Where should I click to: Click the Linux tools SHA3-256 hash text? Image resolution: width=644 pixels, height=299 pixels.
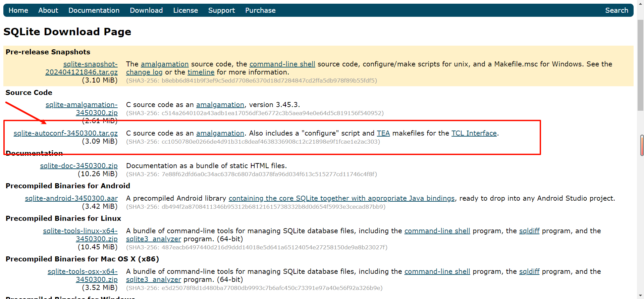pos(257,247)
